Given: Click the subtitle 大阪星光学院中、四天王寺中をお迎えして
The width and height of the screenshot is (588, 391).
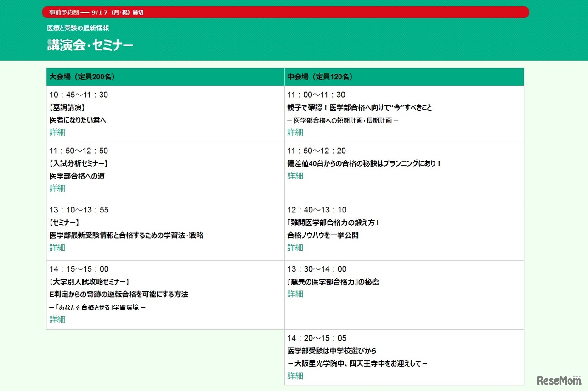Looking at the screenshot, I should point(358,364).
